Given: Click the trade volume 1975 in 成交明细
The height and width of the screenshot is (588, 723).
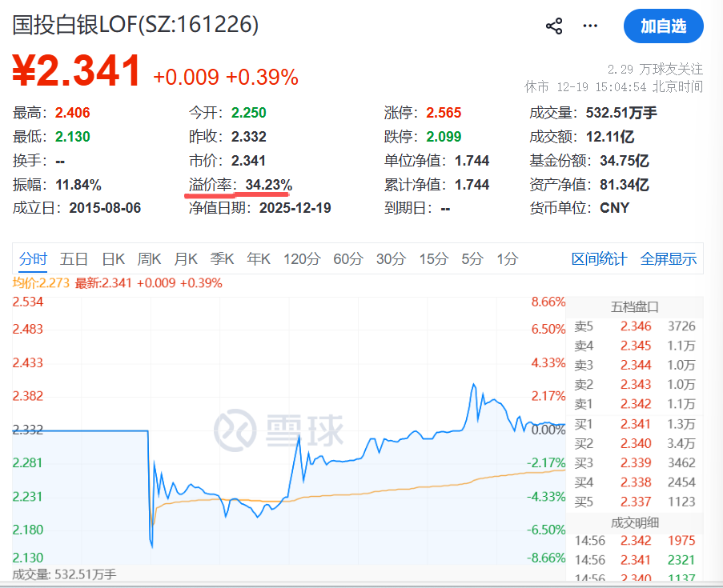Looking at the screenshot, I should (681, 541).
